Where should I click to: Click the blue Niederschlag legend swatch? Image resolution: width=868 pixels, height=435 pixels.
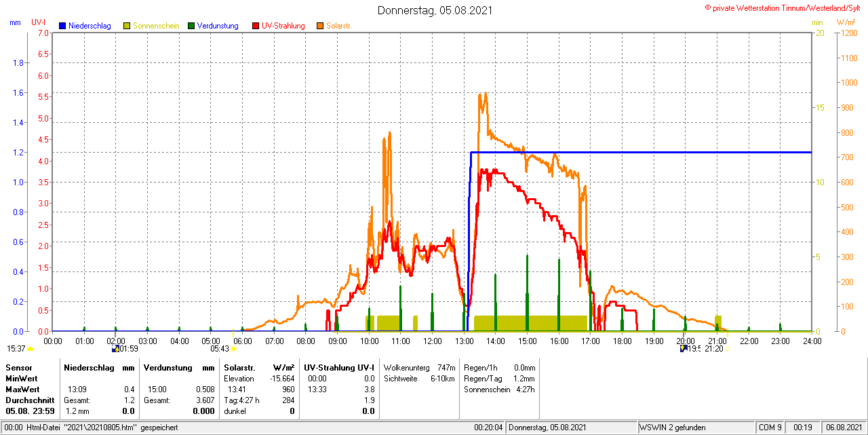[63, 26]
